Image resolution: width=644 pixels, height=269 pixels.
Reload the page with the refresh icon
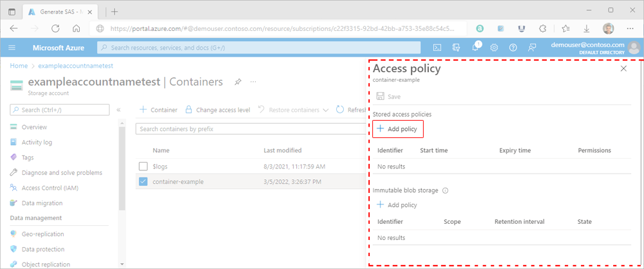tap(55, 28)
